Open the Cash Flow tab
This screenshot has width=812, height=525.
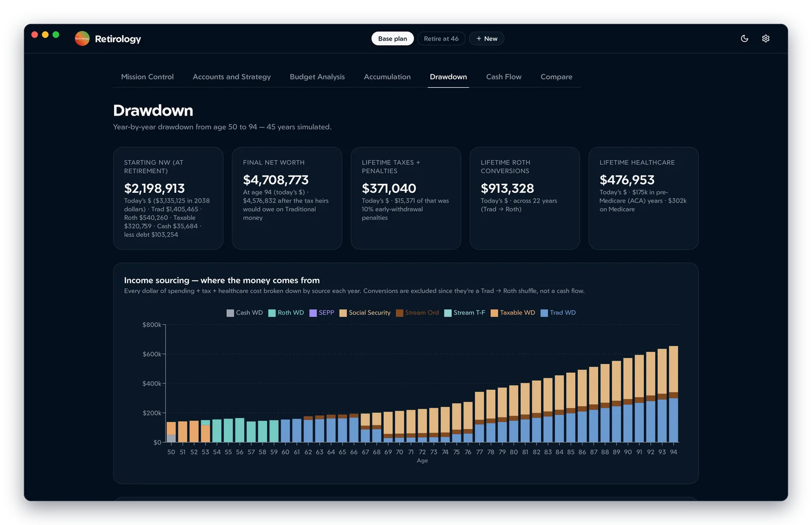[x=503, y=77]
